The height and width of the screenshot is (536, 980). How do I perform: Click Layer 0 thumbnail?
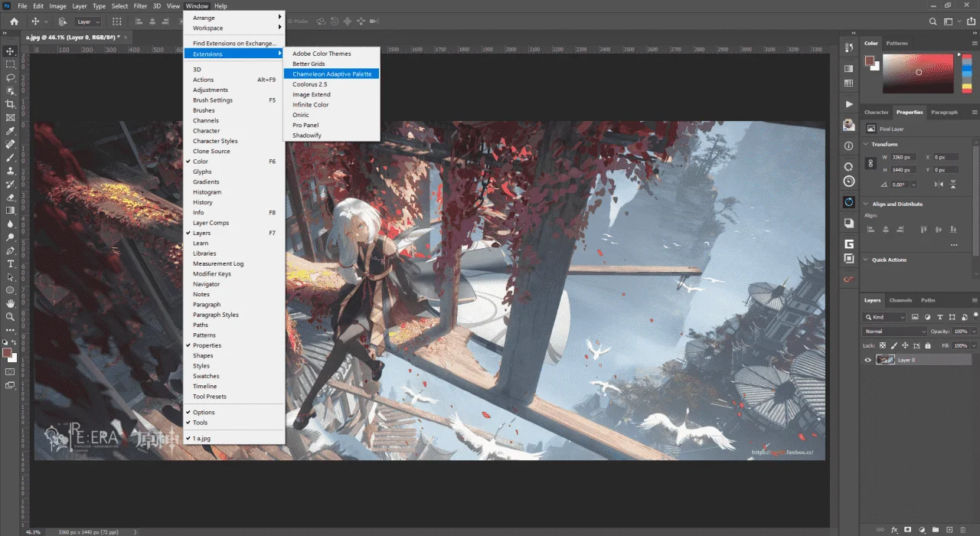(x=886, y=360)
